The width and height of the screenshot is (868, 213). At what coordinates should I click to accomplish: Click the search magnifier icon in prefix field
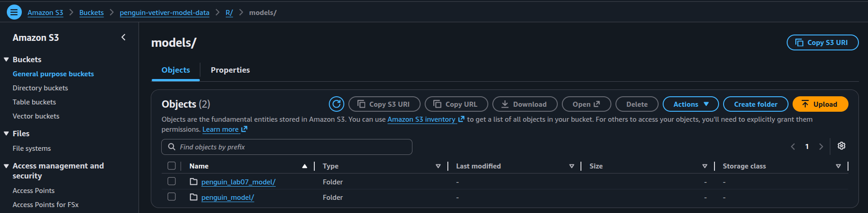coord(172,147)
